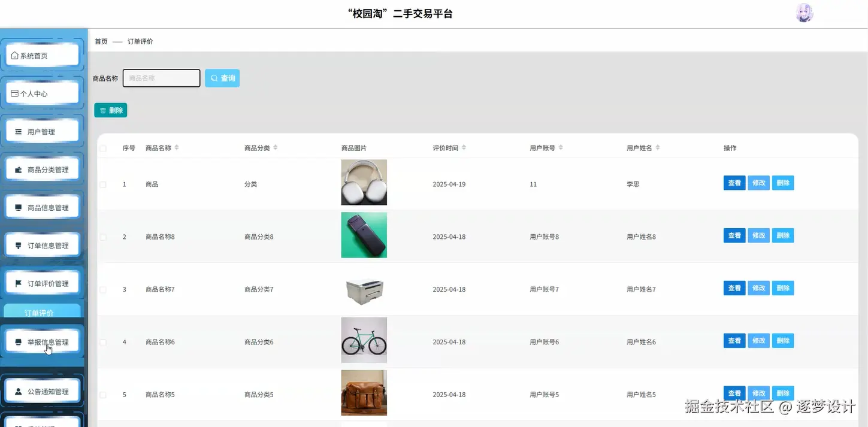Check the box for row 1 商品
Viewport: 868px width, 427px height.
[x=103, y=184]
